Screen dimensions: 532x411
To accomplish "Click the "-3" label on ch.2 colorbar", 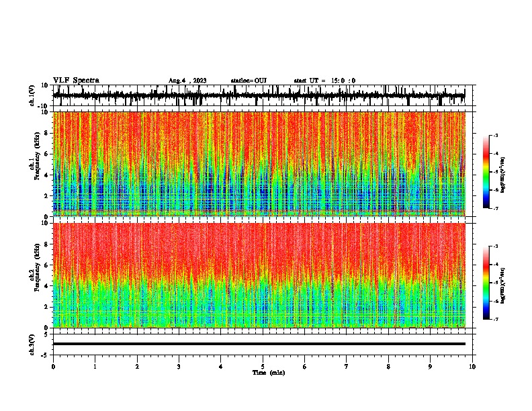I will [496, 246].
